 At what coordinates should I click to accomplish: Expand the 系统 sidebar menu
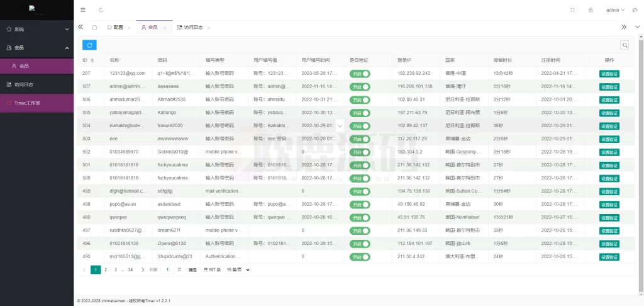click(x=37, y=30)
